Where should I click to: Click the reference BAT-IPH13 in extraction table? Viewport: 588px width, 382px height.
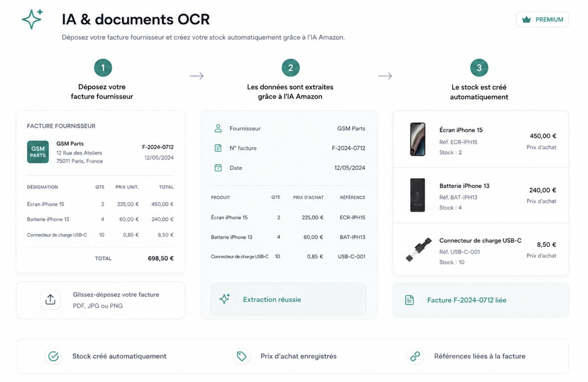(x=353, y=237)
